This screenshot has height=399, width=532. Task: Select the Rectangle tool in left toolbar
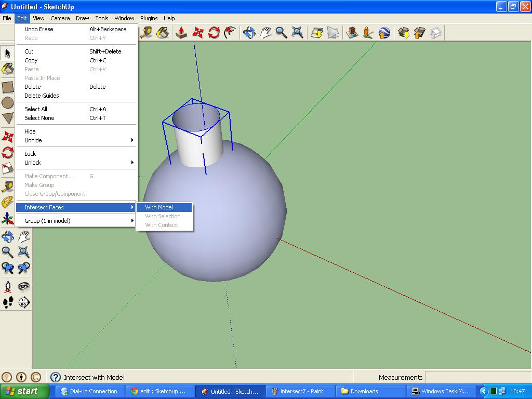pyautogui.click(x=8, y=87)
